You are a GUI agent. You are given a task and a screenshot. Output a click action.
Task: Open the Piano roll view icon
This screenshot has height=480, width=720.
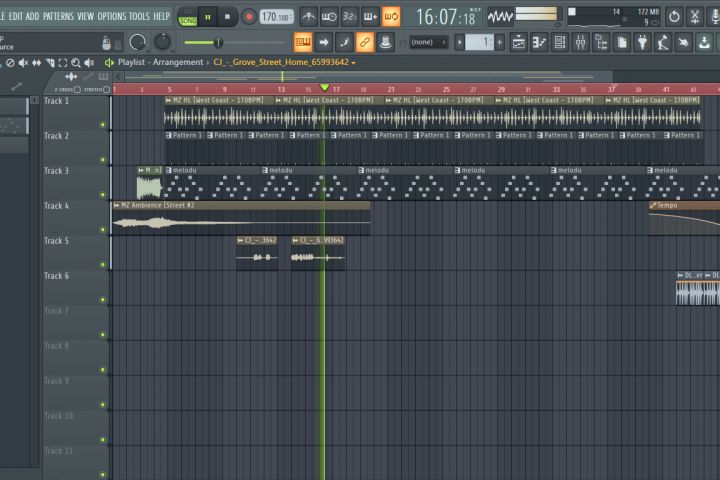click(539, 43)
